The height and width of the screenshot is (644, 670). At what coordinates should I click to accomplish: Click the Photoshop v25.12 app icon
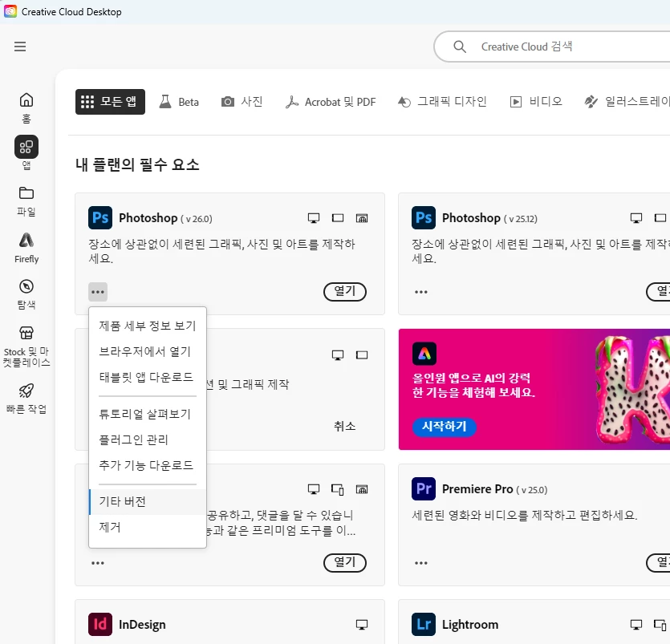click(x=424, y=218)
